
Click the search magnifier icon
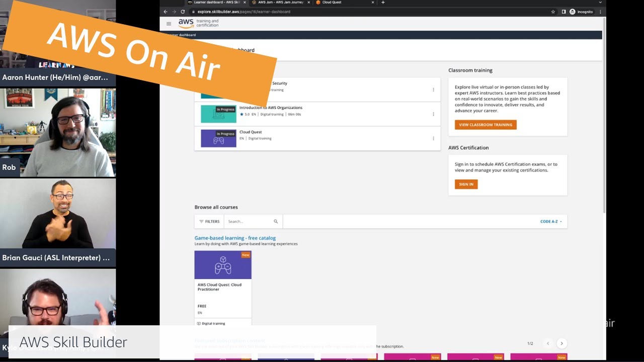pos(276,221)
